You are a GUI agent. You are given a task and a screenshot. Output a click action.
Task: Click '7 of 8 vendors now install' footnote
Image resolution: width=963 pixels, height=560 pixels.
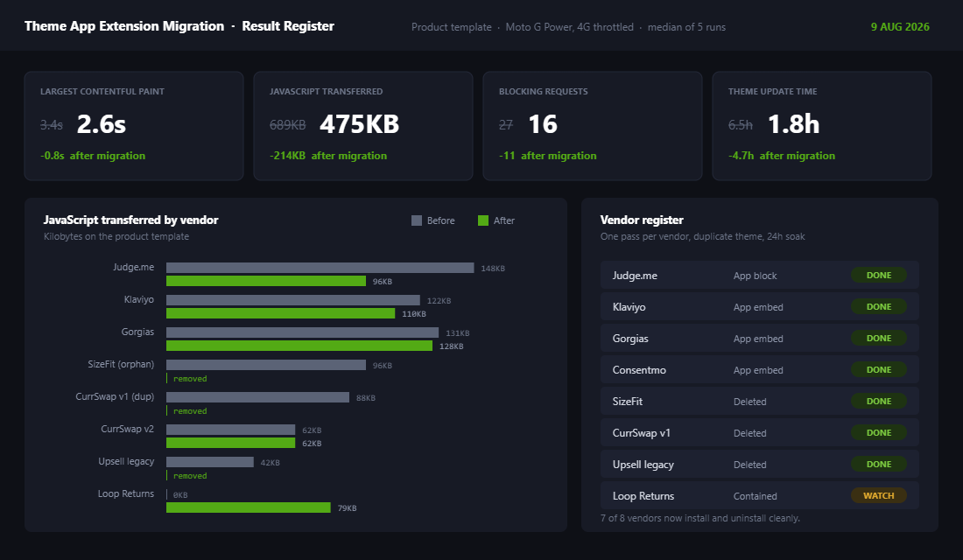pyautogui.click(x=700, y=518)
